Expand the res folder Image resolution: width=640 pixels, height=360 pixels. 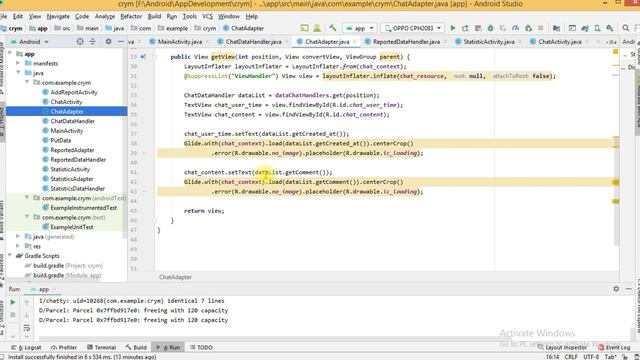[x=18, y=246]
